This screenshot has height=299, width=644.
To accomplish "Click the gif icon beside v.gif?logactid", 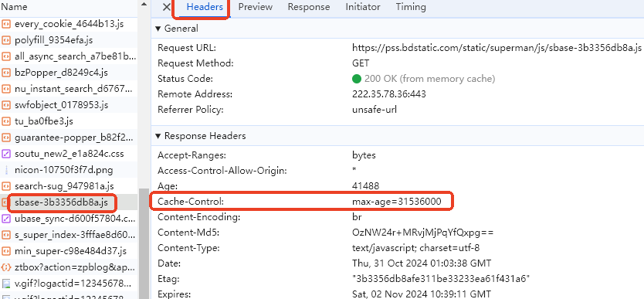I will click(x=5, y=284).
